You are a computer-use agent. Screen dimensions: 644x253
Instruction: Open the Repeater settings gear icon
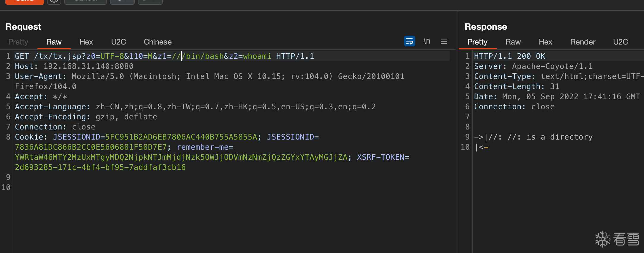pos(54,1)
